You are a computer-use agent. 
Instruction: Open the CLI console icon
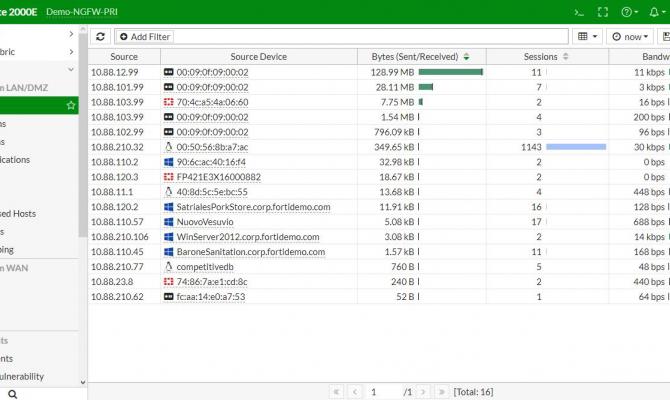coord(579,12)
